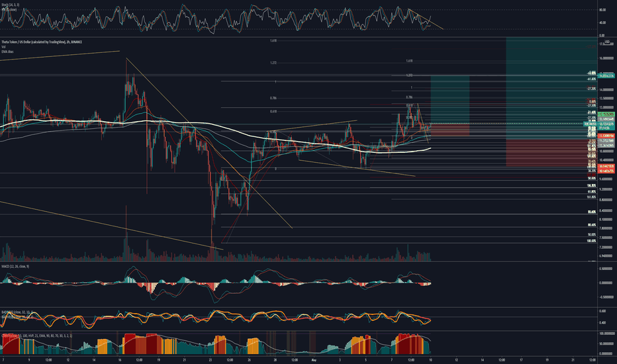Click the Stoch (14, 3, 3) indicator label
This screenshot has height=364, width=617.
tap(10, 5)
